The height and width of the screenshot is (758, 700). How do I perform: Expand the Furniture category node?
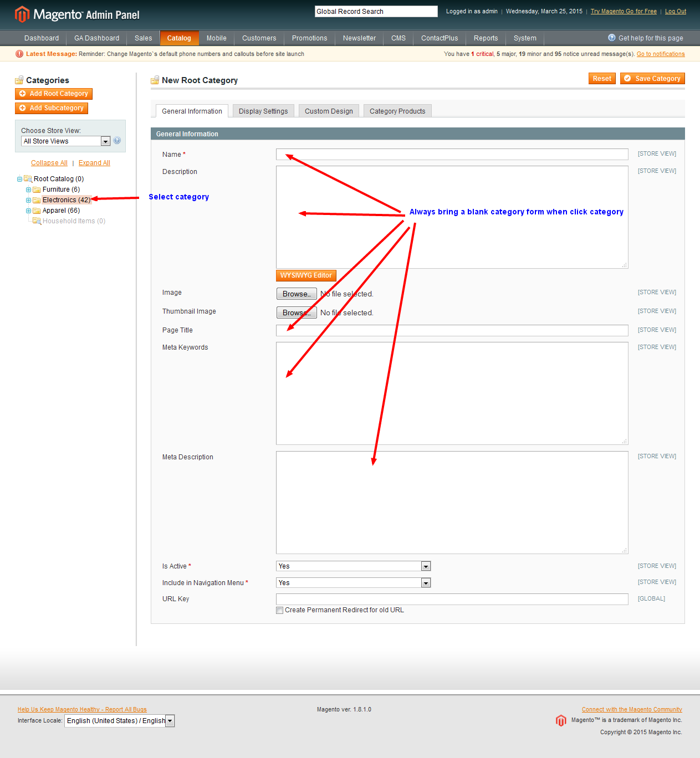(28, 189)
